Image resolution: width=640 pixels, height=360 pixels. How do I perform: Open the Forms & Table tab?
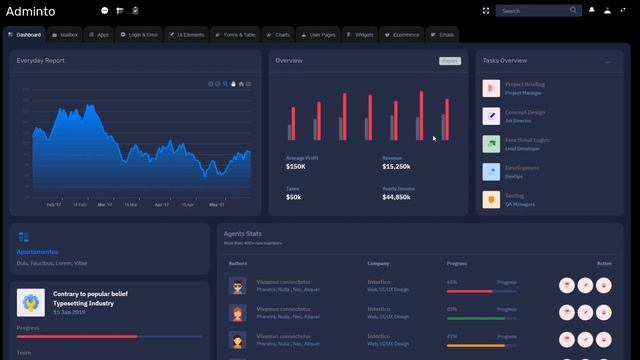coord(236,35)
